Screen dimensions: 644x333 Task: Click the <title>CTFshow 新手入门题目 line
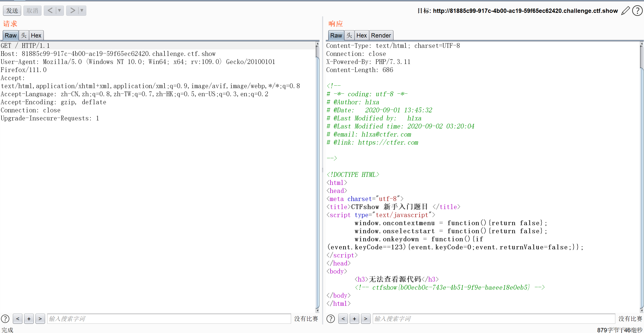tap(393, 207)
